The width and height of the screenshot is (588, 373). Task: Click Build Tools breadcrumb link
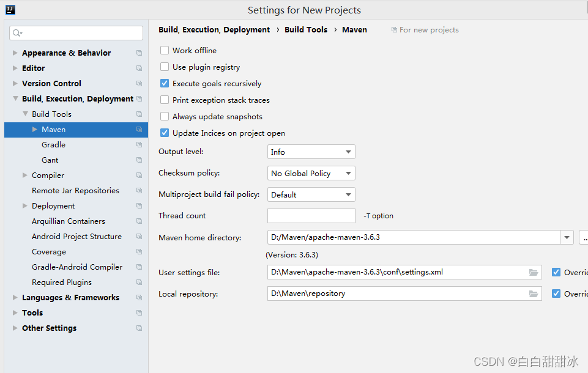click(306, 29)
